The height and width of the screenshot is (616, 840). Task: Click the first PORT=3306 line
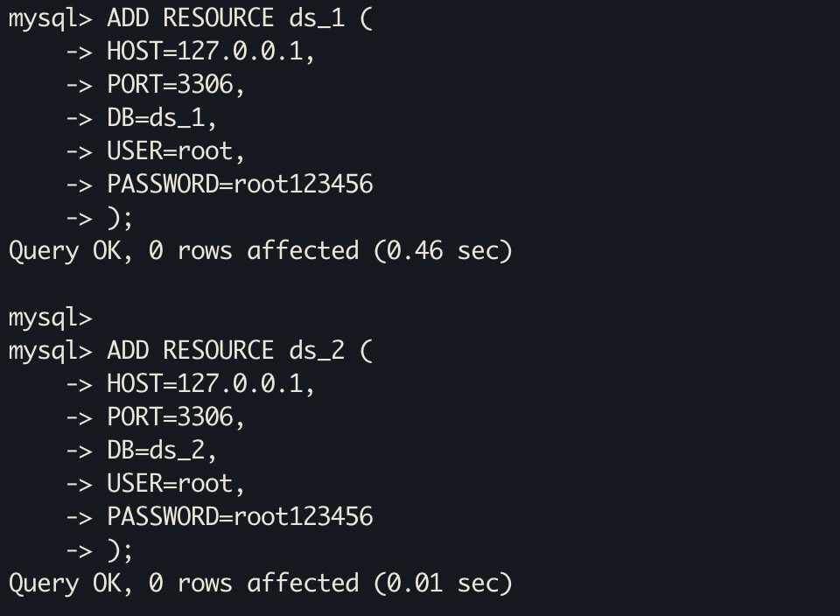tap(156, 85)
